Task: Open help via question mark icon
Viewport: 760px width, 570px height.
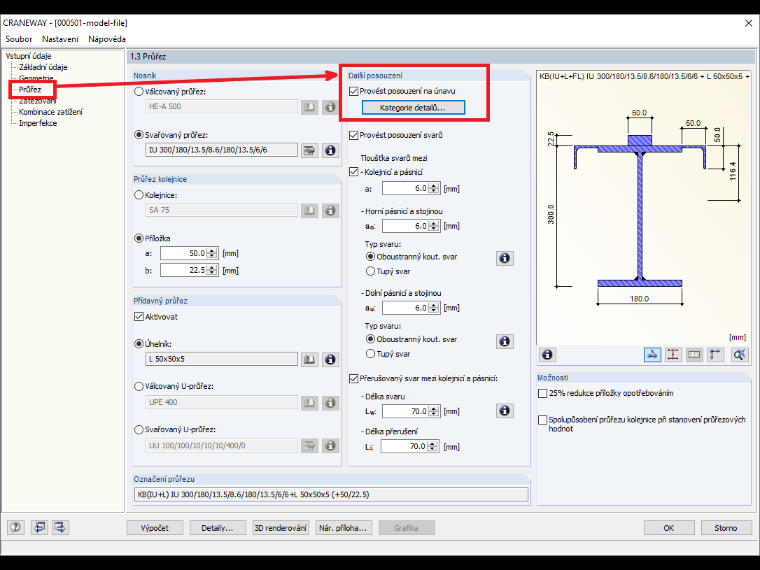Action: coord(16,527)
